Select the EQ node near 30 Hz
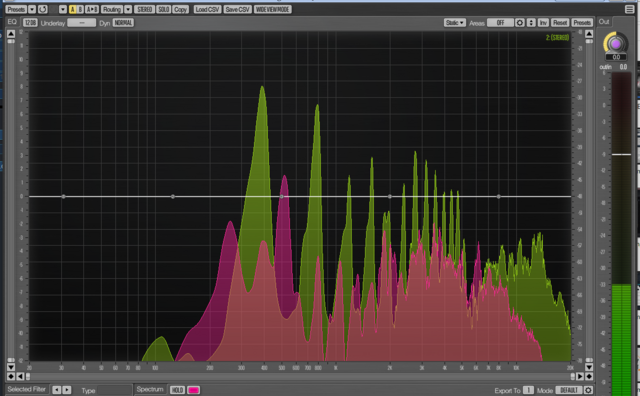 tap(63, 196)
